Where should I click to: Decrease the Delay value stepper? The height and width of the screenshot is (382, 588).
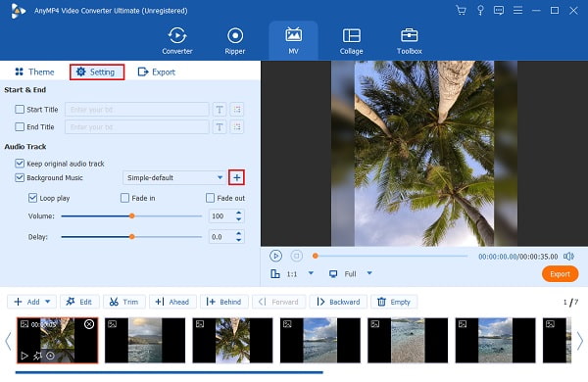tap(239, 240)
